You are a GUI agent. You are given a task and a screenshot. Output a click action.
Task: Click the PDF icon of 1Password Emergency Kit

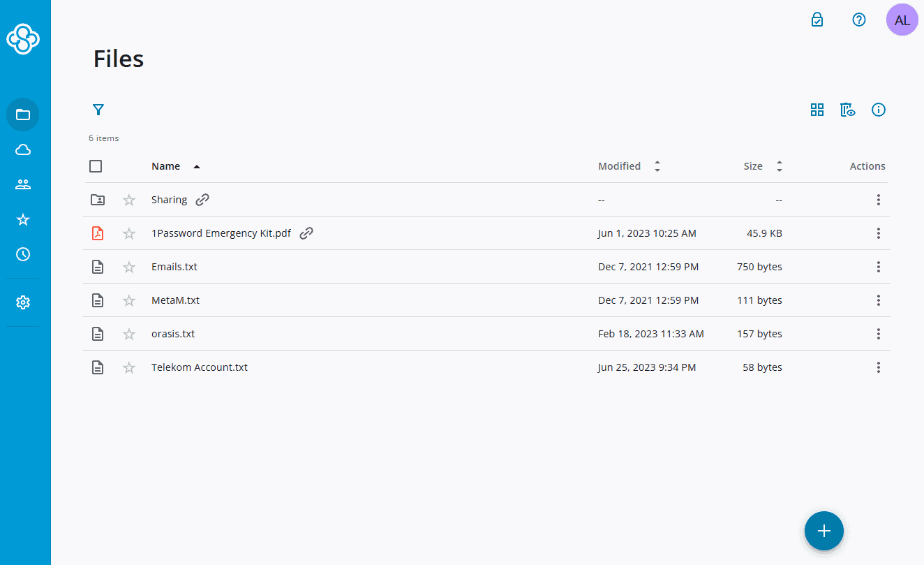coord(98,233)
